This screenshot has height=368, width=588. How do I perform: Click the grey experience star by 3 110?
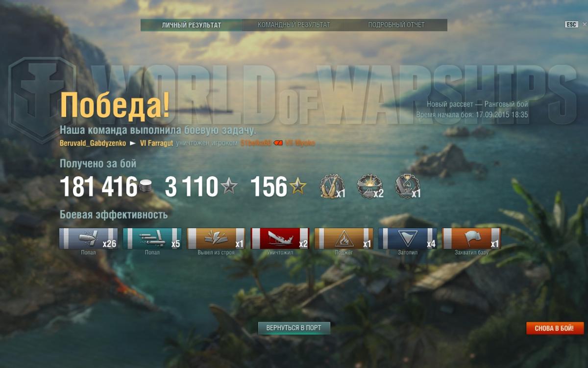pos(228,186)
